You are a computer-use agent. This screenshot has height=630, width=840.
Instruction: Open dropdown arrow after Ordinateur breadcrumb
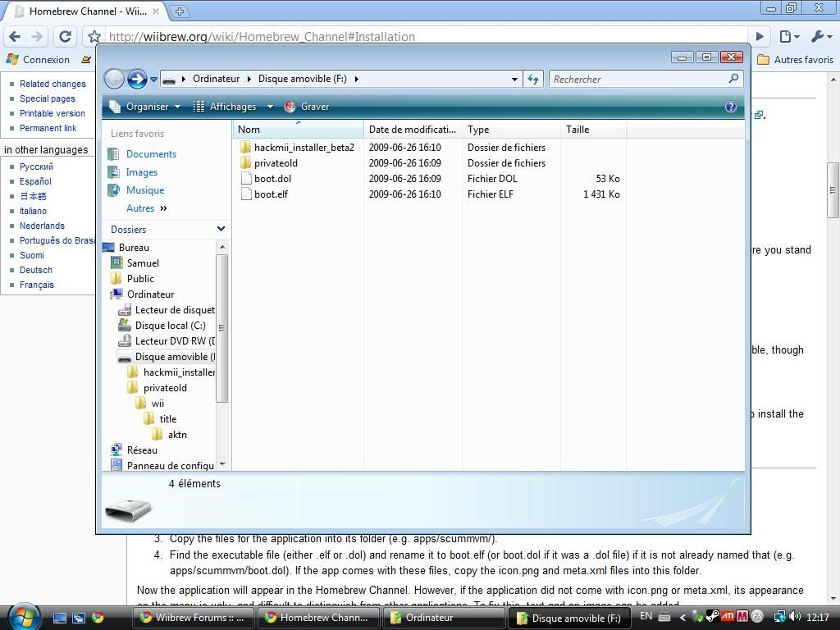pos(249,79)
